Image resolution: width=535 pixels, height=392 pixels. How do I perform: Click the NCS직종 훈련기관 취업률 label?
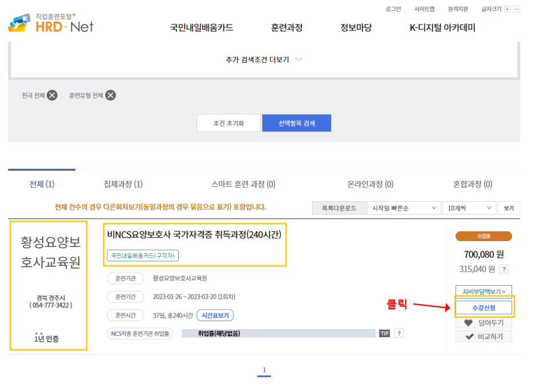click(140, 334)
